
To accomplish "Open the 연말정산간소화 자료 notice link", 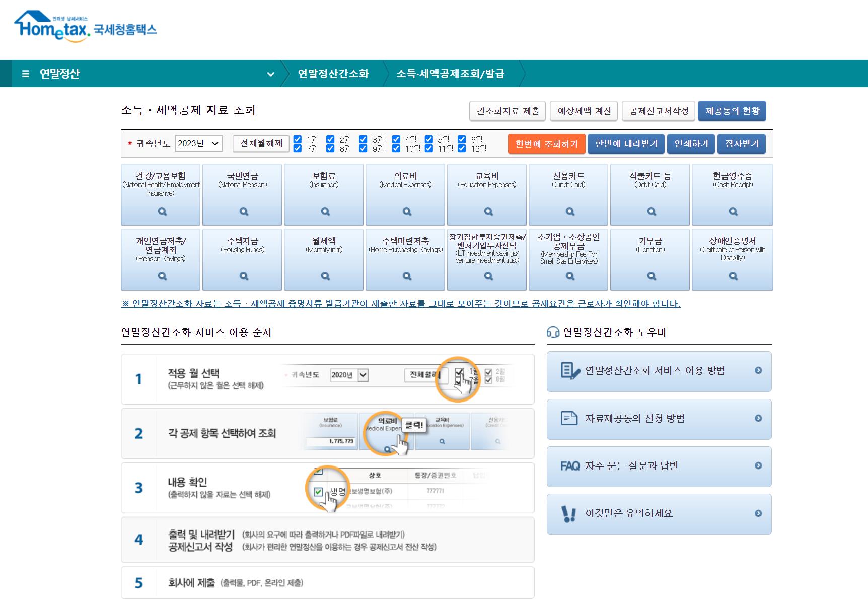I will 401,304.
